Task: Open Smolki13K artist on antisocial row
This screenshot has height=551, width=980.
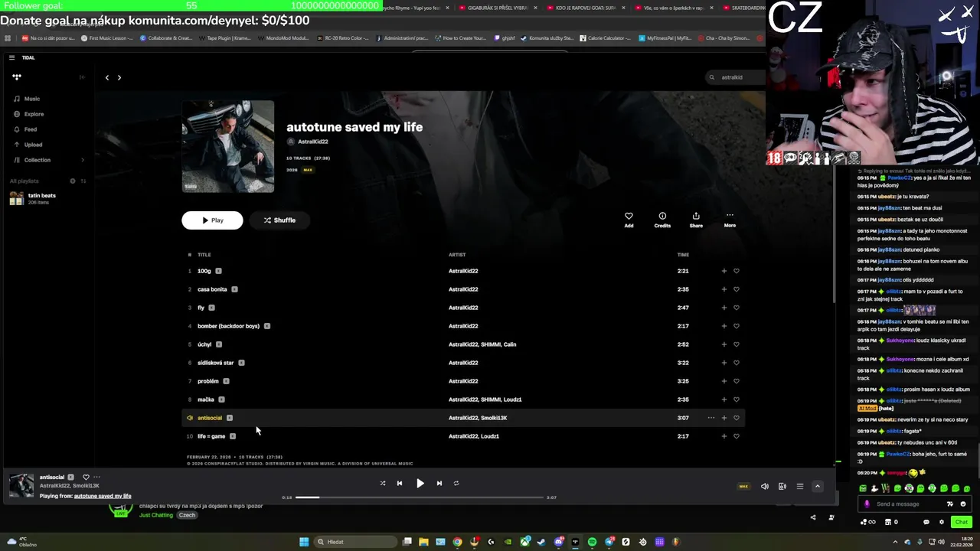Action: pos(493,418)
